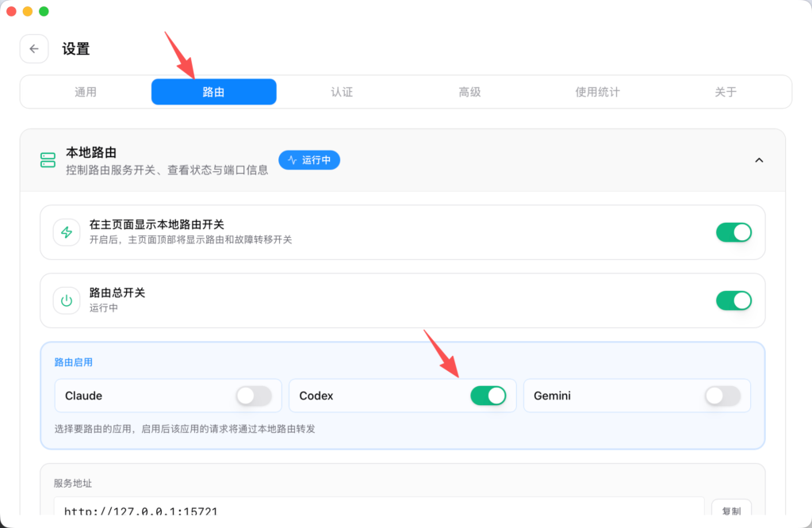This screenshot has width=812, height=528.
Task: Click the 控制路由服务开关 description text
Action: coord(167,170)
